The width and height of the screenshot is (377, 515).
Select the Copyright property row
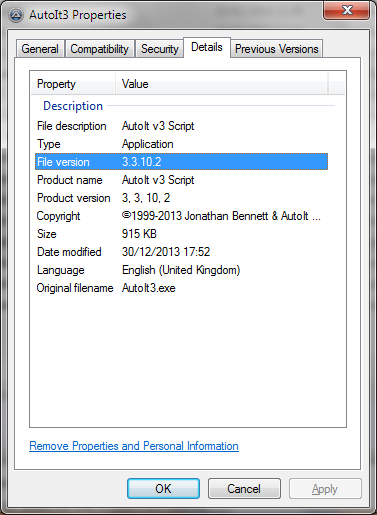[x=181, y=216]
